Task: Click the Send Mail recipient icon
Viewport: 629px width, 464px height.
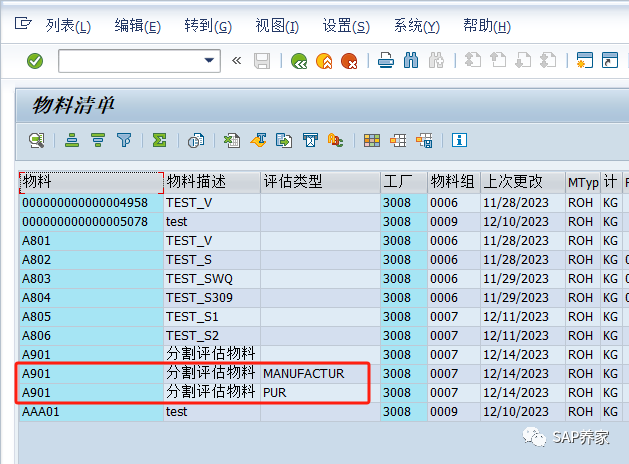Action: coord(310,140)
